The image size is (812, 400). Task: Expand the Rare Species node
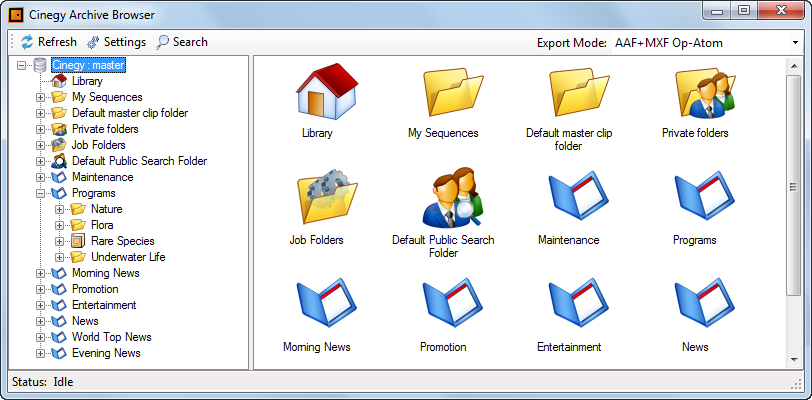tap(60, 241)
